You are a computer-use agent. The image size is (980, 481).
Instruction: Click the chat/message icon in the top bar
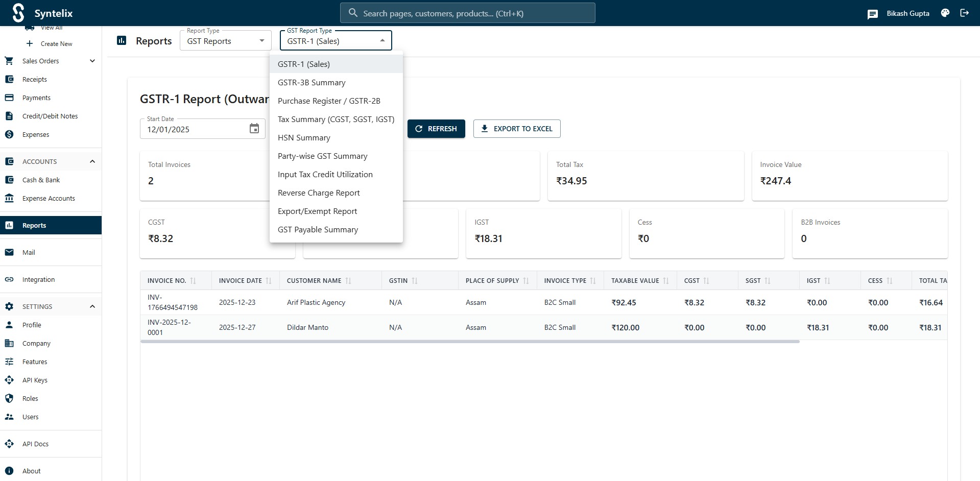[x=872, y=13]
